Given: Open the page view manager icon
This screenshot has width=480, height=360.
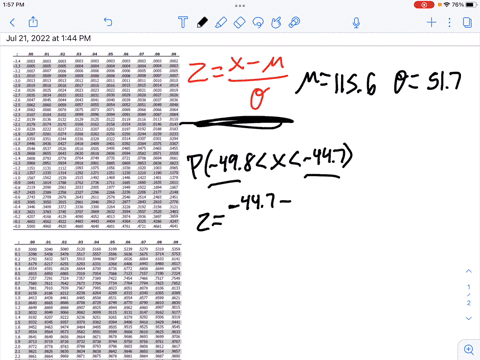Looking at the screenshot, I should pos(467,22).
